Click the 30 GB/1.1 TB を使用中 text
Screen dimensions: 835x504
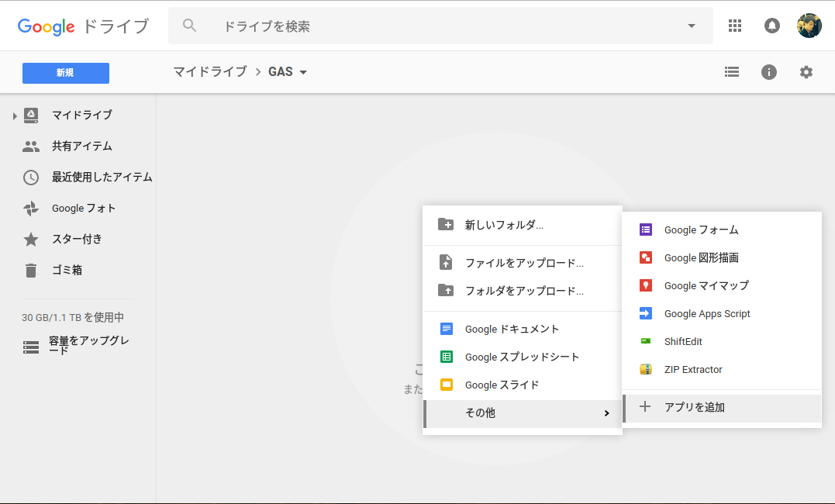(x=72, y=318)
